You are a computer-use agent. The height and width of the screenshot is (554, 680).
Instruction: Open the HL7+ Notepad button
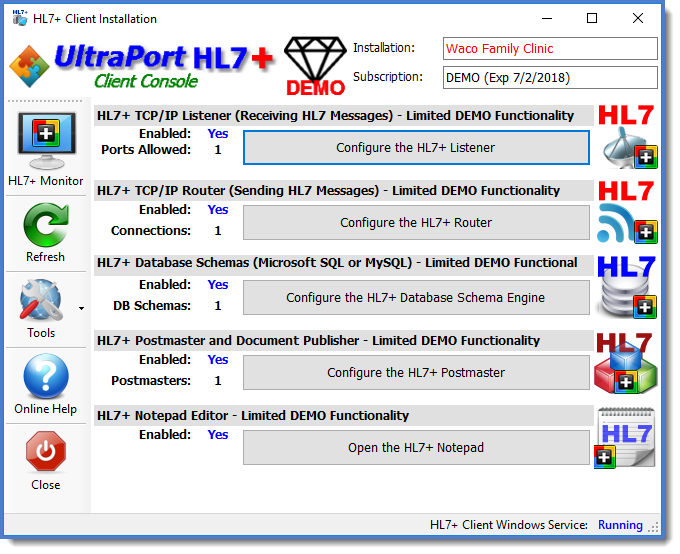(x=416, y=447)
